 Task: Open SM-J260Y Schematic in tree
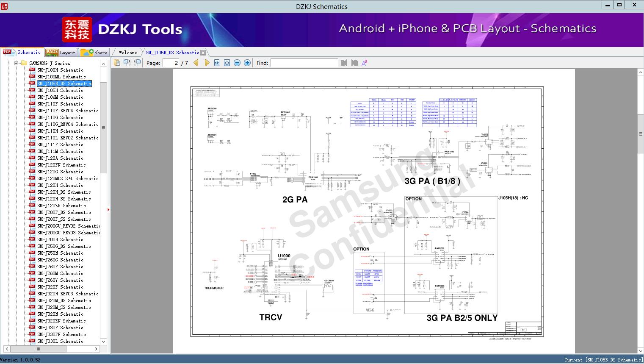60,280
